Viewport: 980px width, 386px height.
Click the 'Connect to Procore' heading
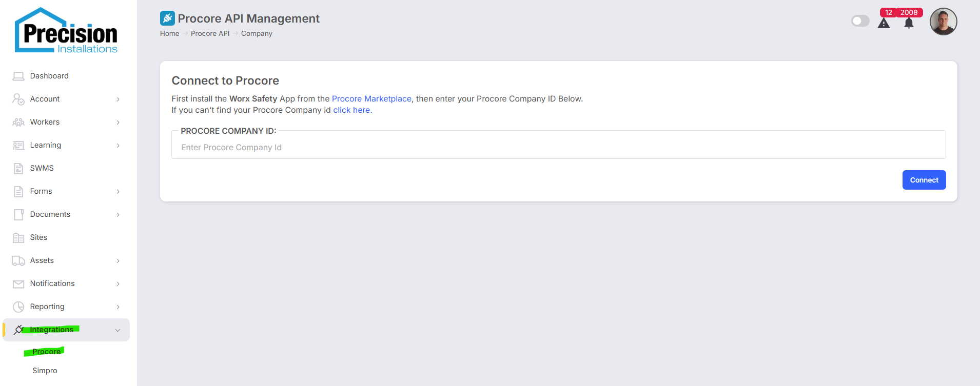click(225, 80)
